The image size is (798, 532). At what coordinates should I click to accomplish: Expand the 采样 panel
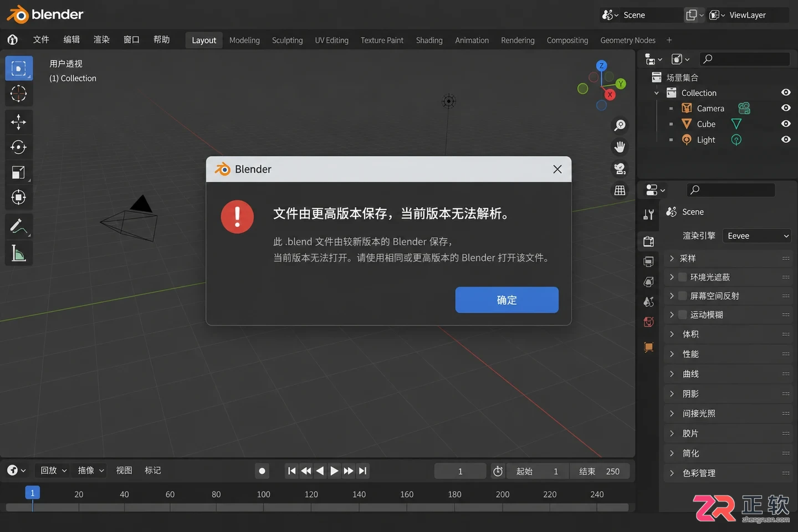(728, 258)
